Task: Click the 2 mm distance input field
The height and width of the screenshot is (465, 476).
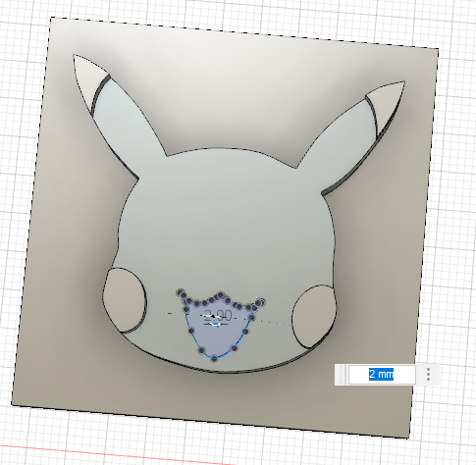Action: pos(382,375)
